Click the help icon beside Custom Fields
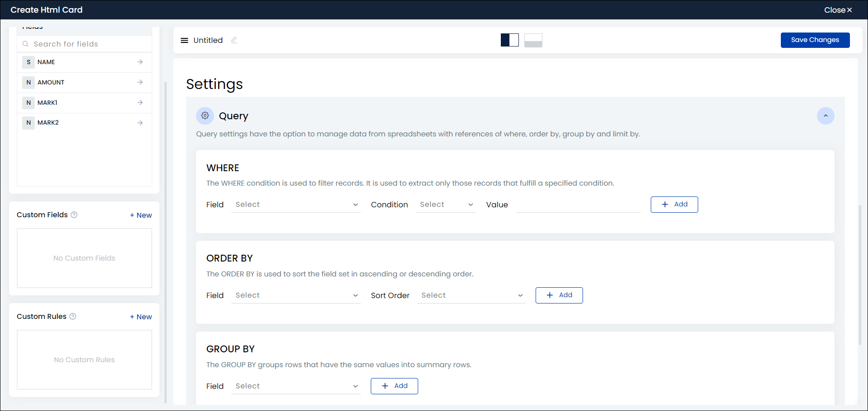868x411 pixels. click(x=74, y=215)
